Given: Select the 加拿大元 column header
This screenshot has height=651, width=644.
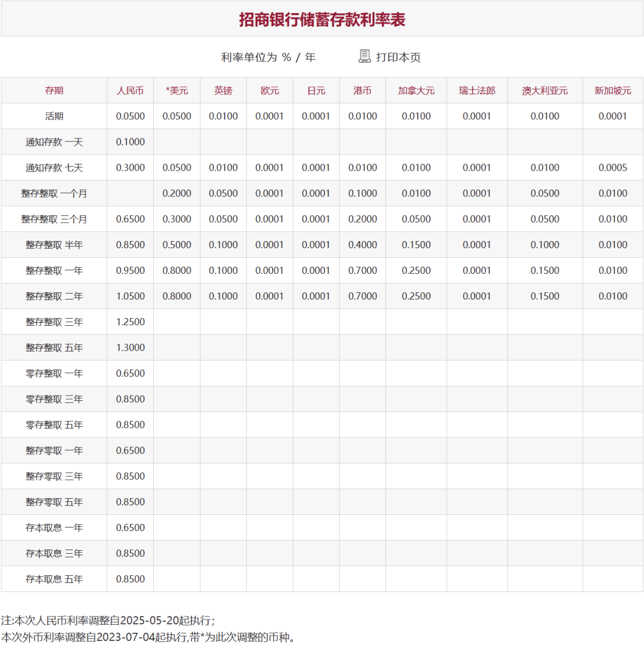Looking at the screenshot, I should click(416, 91).
